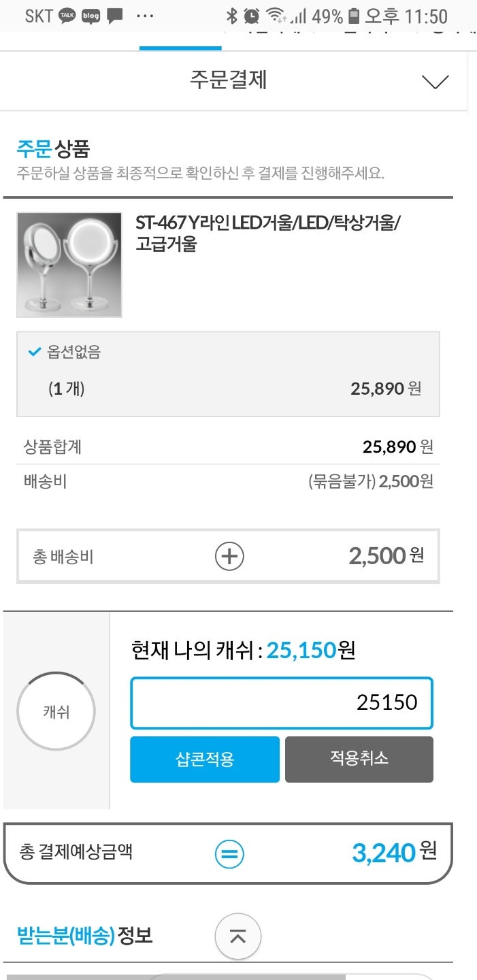Select the cash amount input field
This screenshot has width=477, height=980.
(281, 702)
